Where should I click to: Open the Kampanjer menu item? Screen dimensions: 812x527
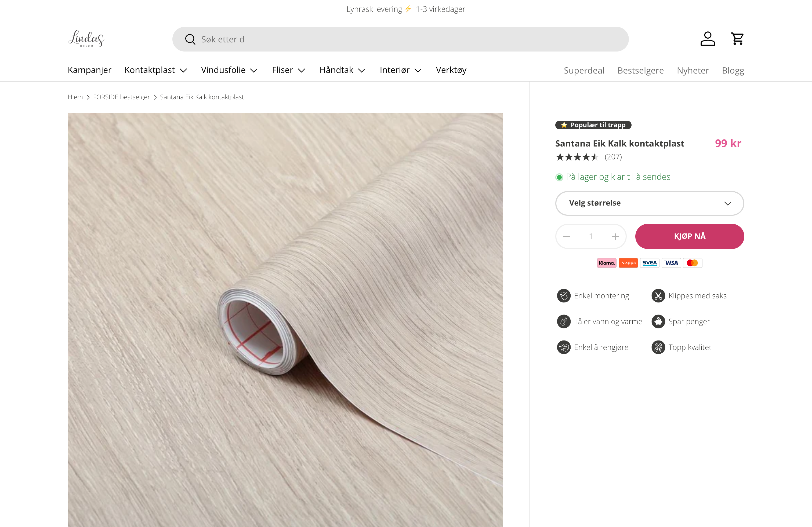pyautogui.click(x=89, y=70)
